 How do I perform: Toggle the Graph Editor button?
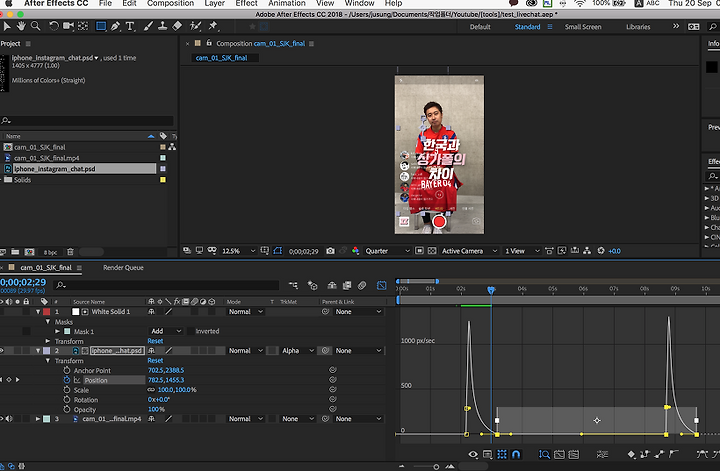[382, 286]
